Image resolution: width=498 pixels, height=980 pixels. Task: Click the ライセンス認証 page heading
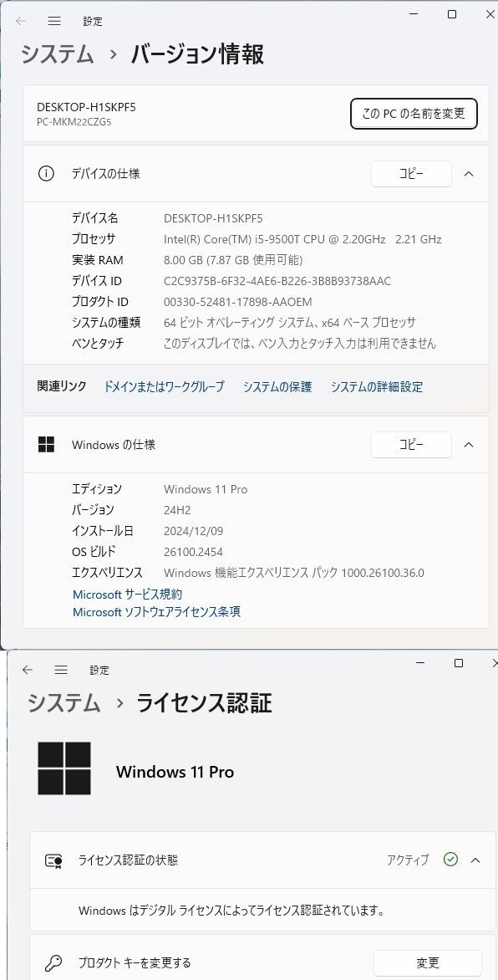point(205,703)
